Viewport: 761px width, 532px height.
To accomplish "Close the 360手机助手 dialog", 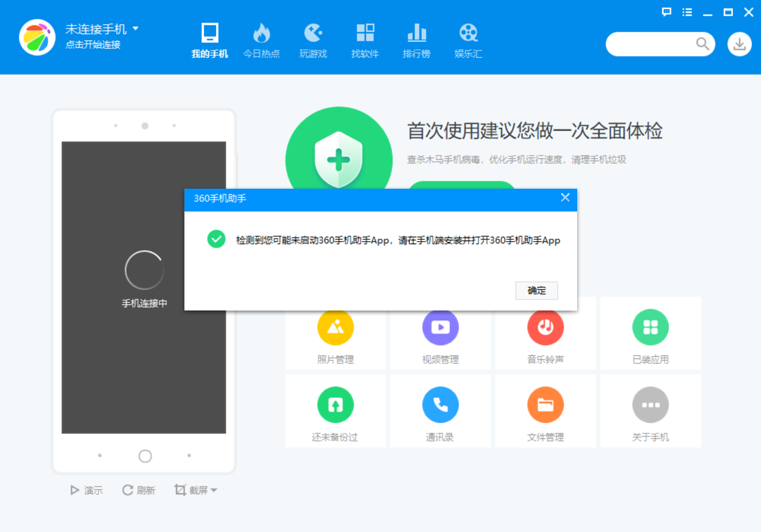I will click(x=565, y=198).
